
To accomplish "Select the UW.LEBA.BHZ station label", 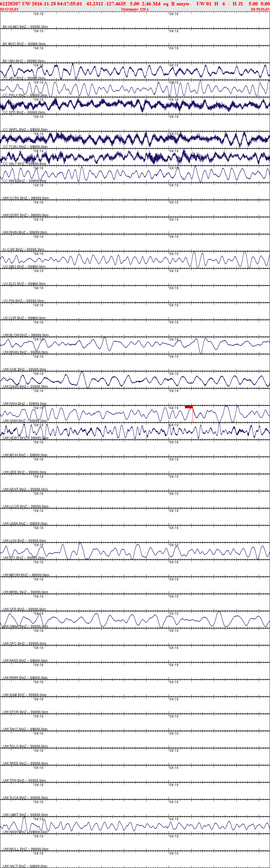I will click(25, 524).
